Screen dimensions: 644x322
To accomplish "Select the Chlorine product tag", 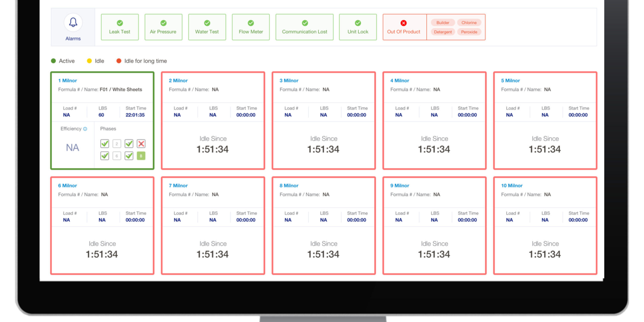I will point(469,23).
